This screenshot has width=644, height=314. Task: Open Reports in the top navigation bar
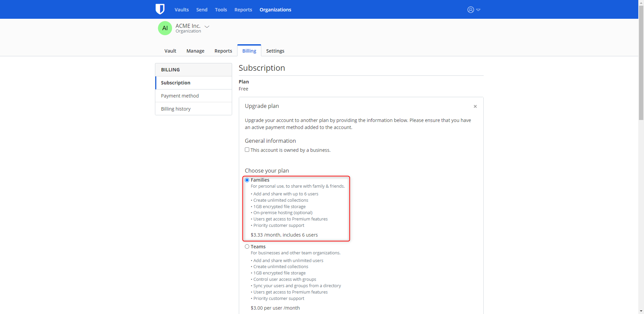pyautogui.click(x=243, y=10)
